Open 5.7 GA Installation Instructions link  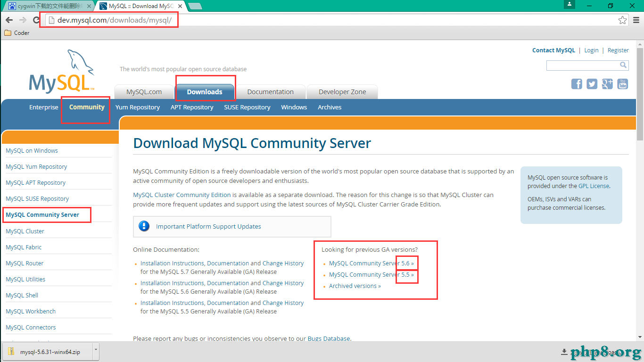[222, 263]
